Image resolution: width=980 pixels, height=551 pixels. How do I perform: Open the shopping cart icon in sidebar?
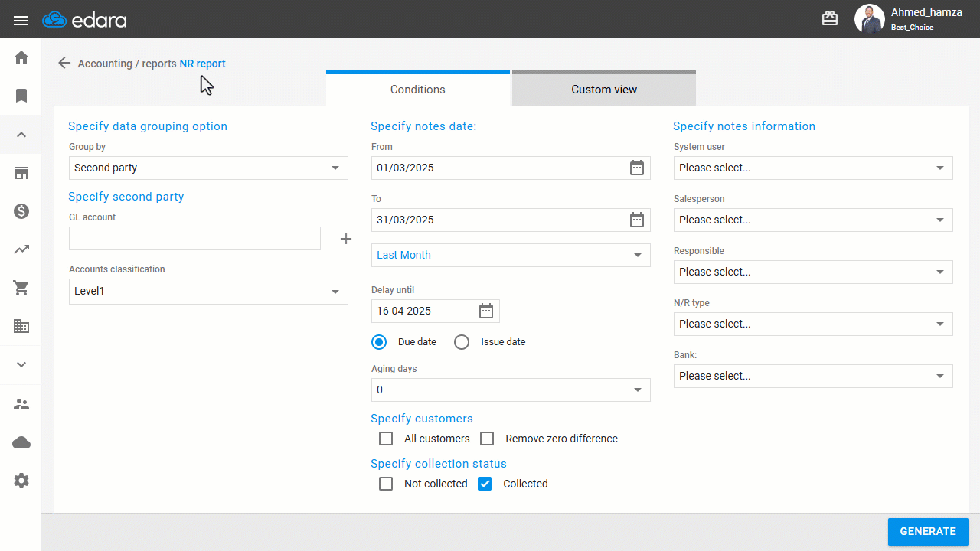[x=21, y=288]
